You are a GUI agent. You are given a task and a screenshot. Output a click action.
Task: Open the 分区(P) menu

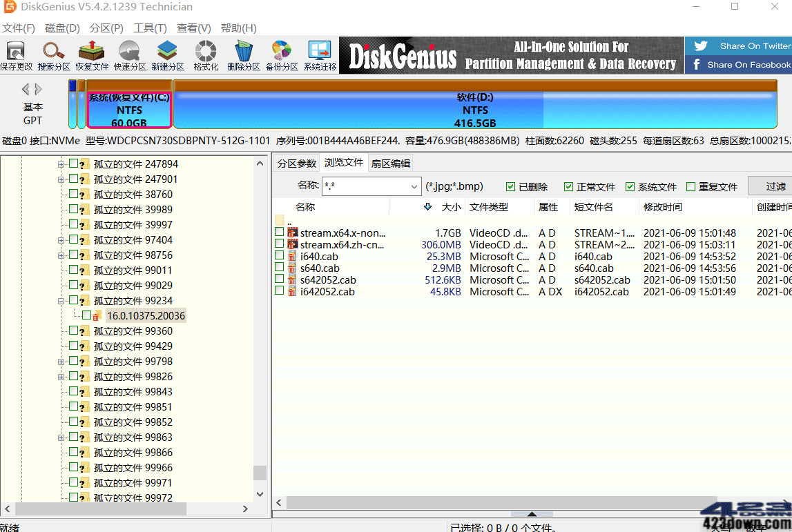(106, 28)
